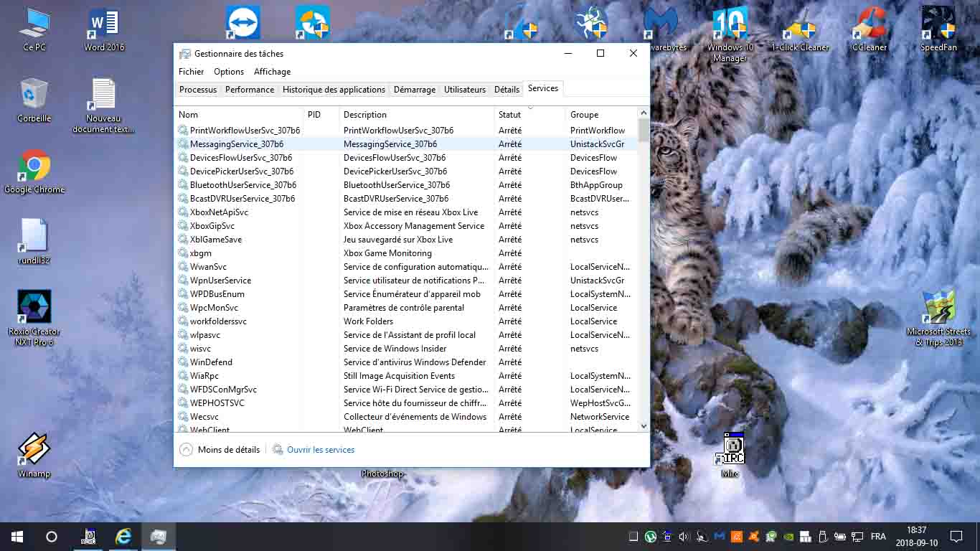Select the Corbeille recycle bin icon
The height and width of the screenshot is (551, 980).
pyautogui.click(x=34, y=100)
